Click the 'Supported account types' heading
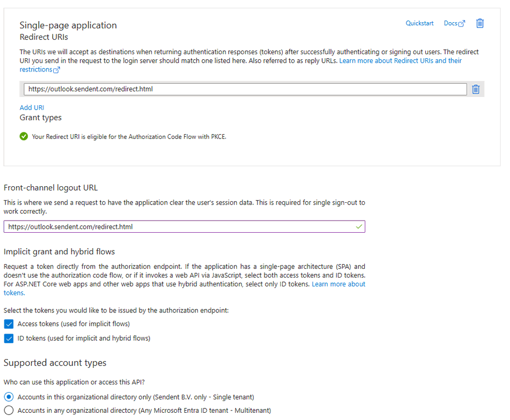The height and width of the screenshot is (420, 510). click(55, 363)
